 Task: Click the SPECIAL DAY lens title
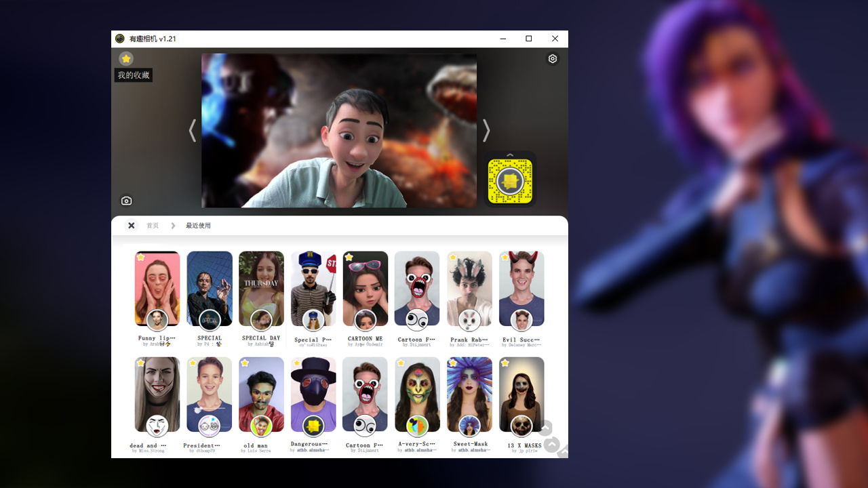pyautogui.click(x=261, y=338)
